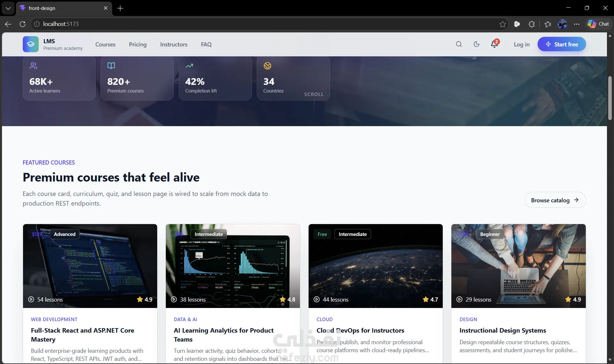The width and height of the screenshot is (614, 364).
Task: Click the SCROLL indicator text
Action: pyautogui.click(x=314, y=94)
